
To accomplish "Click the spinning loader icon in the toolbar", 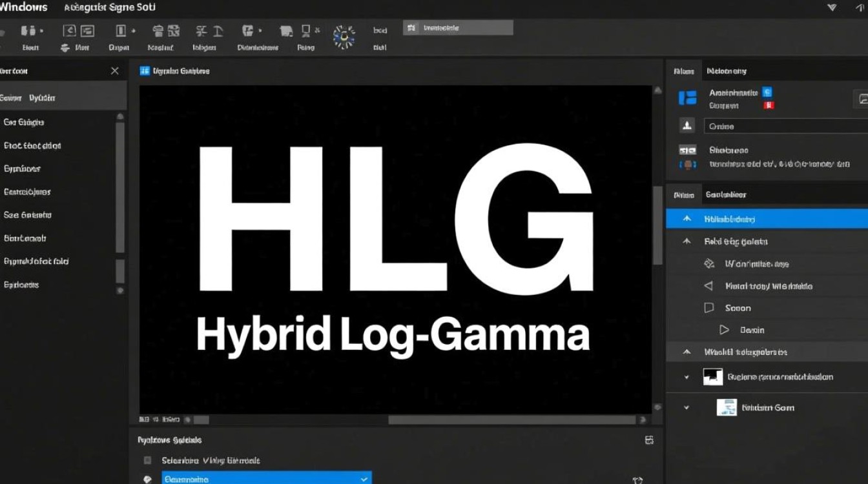I will click(344, 37).
